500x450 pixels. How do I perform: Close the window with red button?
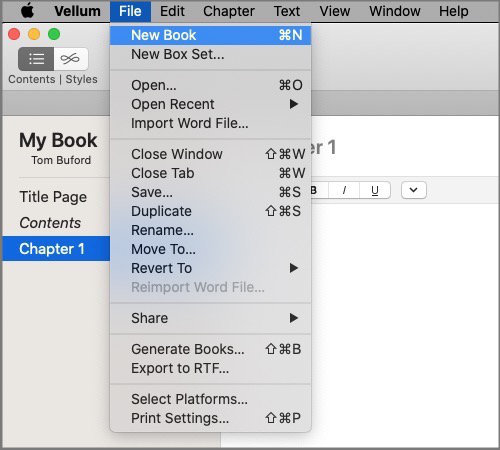pyautogui.click(x=14, y=34)
